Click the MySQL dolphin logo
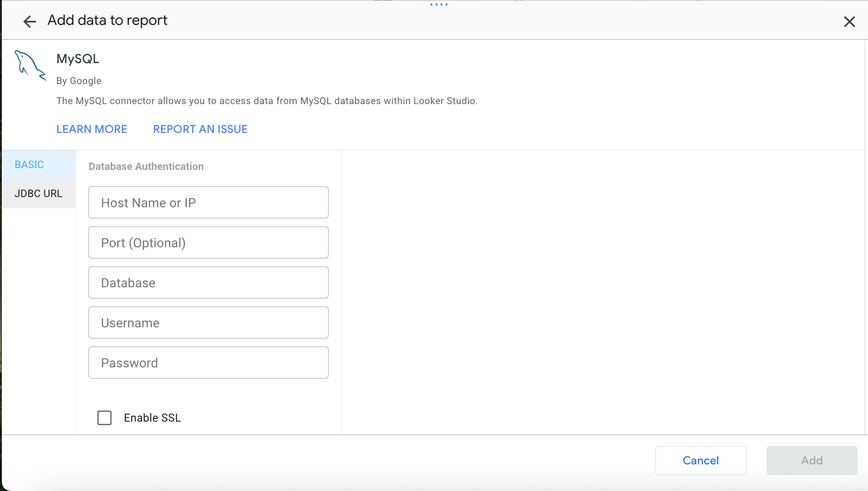The width and height of the screenshot is (868, 491). (x=30, y=66)
